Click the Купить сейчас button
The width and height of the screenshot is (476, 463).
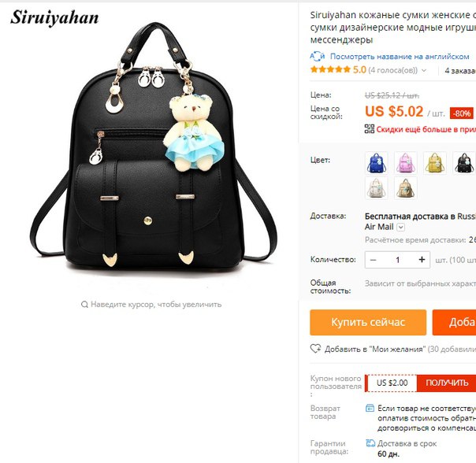click(368, 323)
